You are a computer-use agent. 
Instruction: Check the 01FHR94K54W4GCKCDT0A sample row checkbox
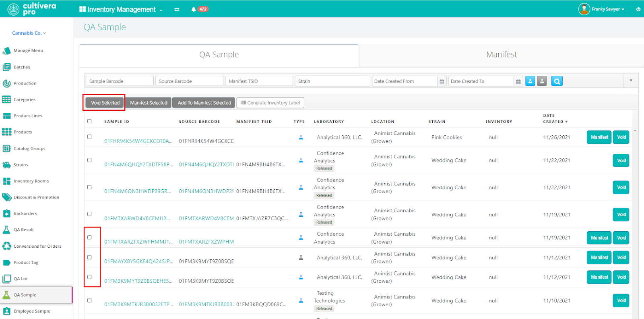(x=89, y=137)
